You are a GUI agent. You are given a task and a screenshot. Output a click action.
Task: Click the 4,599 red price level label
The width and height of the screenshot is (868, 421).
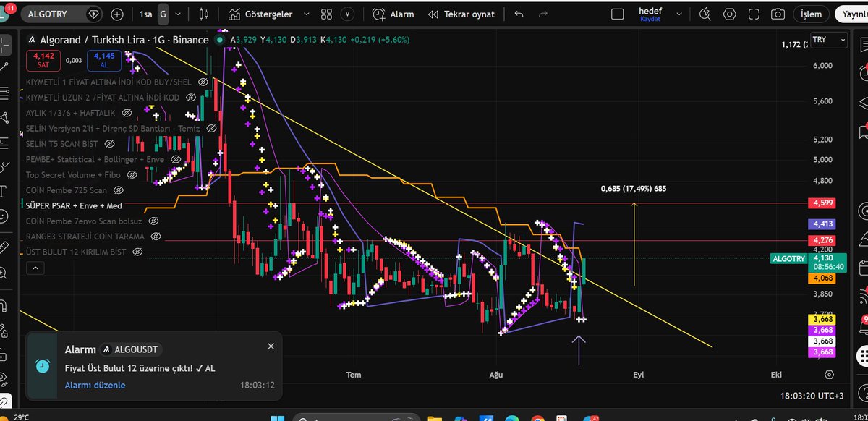(x=824, y=203)
